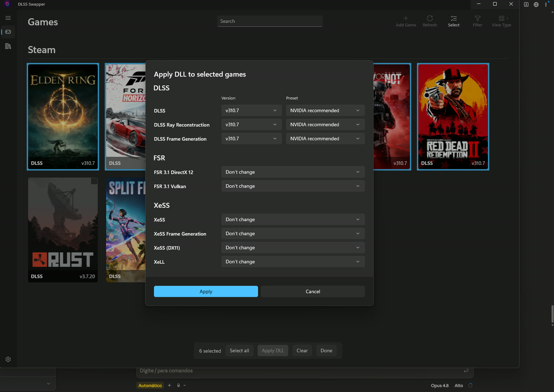
Task: Click the Add Game toolbar button
Action: click(x=406, y=21)
